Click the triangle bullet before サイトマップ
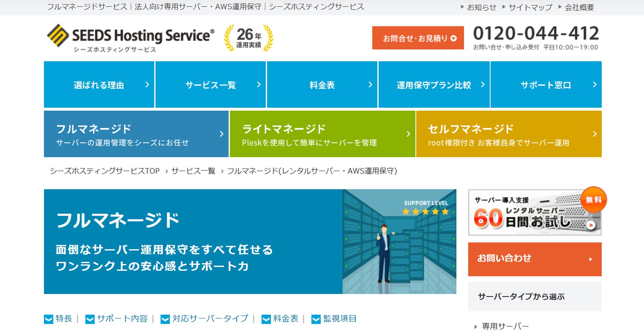This screenshot has width=644, height=332. click(x=504, y=6)
